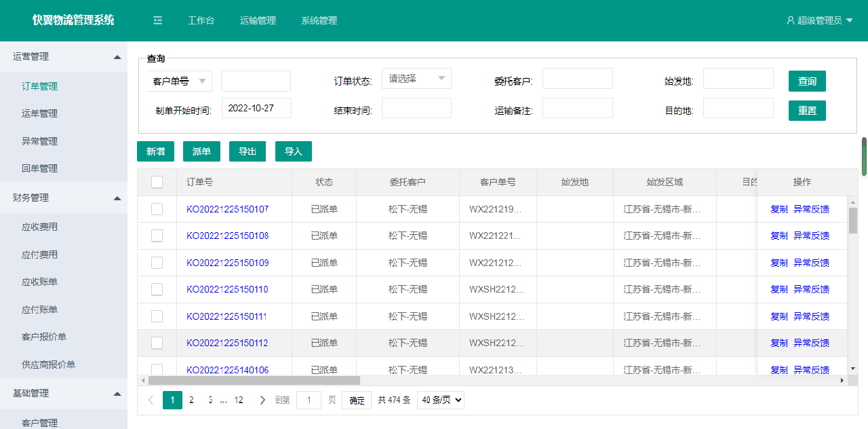Toggle the sidebar collapse icon

[x=157, y=20]
